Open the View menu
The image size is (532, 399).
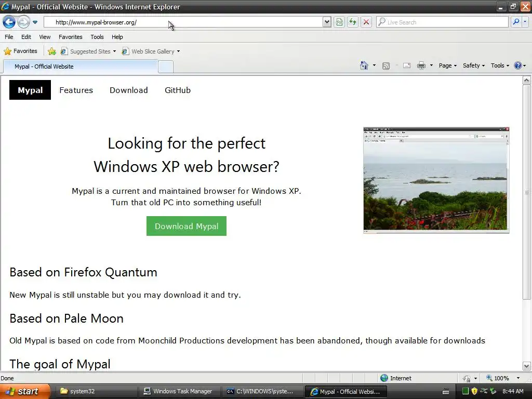(45, 37)
